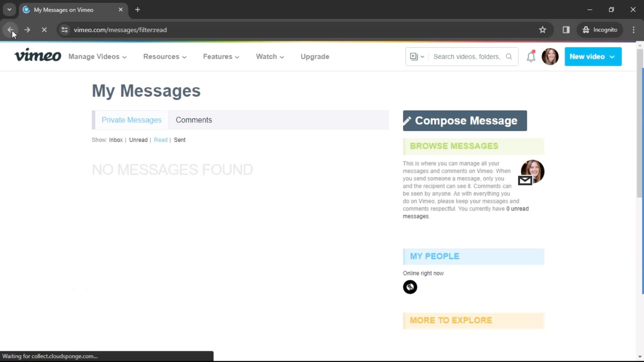The width and height of the screenshot is (644, 362).
Task: Select the Comments tab
Action: click(193, 120)
